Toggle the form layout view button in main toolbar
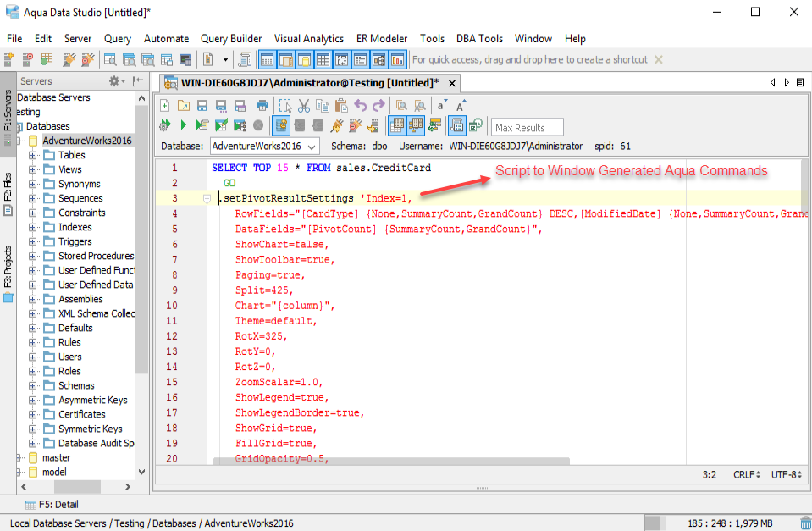Screen dimensions: 812x531 click(x=360, y=59)
